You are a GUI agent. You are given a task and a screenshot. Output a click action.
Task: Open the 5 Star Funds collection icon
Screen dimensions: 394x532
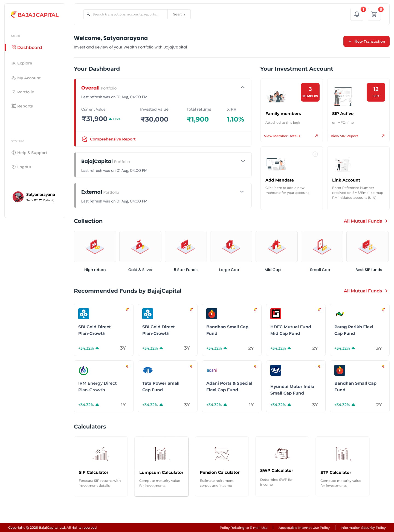pyautogui.click(x=186, y=246)
